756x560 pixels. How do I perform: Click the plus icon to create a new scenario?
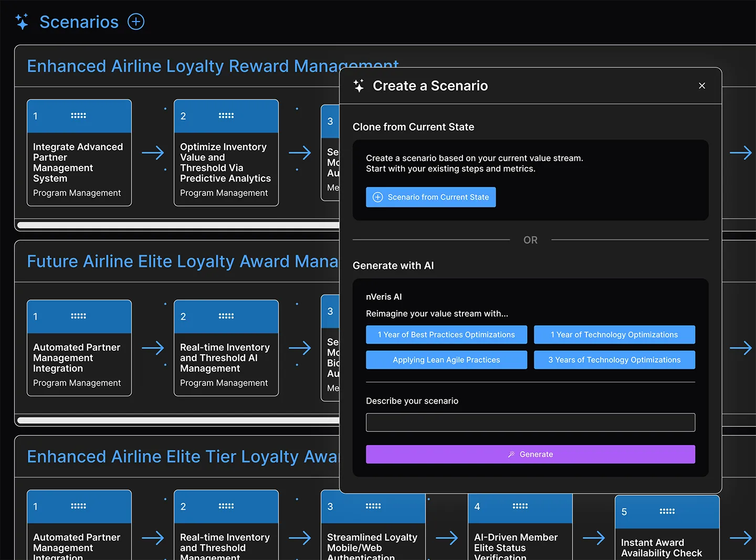coord(136,22)
